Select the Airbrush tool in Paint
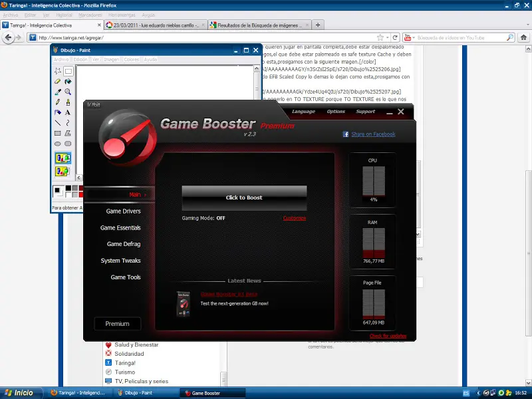The height and width of the screenshot is (399, 532). point(58,112)
